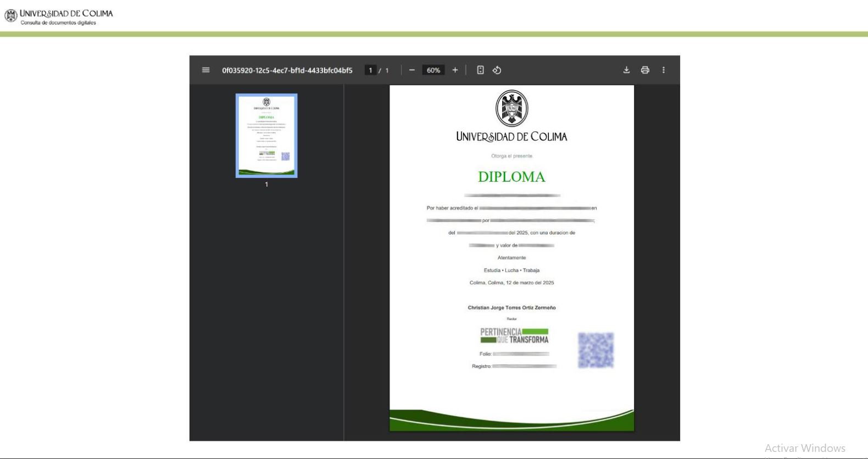
Task: Toggle the PDF sidebar with hamburger icon
Action: 206,70
